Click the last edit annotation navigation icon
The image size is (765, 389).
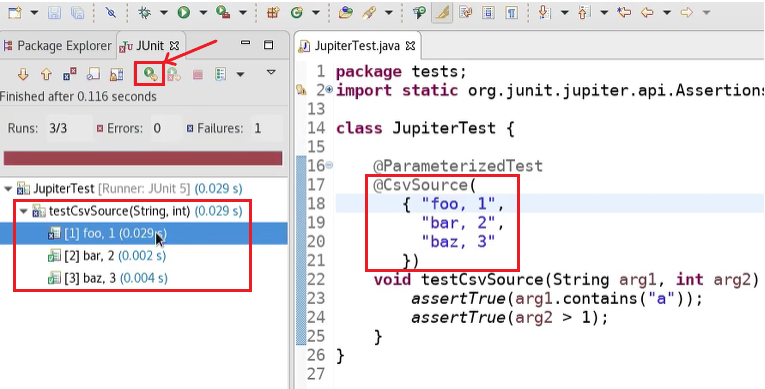[x=419, y=13]
